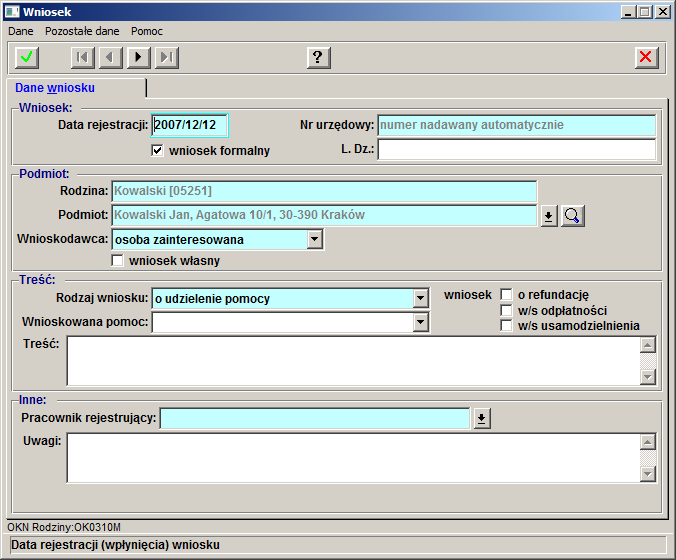The image size is (676, 560).
Task: Click the Rodzina field showing Kowalski [05251]
Action: pyautogui.click(x=324, y=191)
